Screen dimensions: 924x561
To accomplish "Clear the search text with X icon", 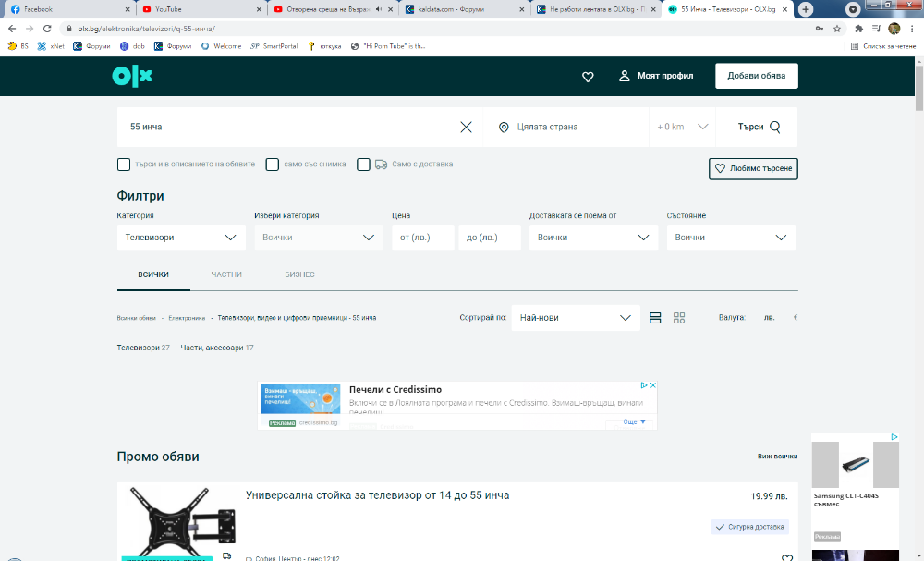I will 466,127.
